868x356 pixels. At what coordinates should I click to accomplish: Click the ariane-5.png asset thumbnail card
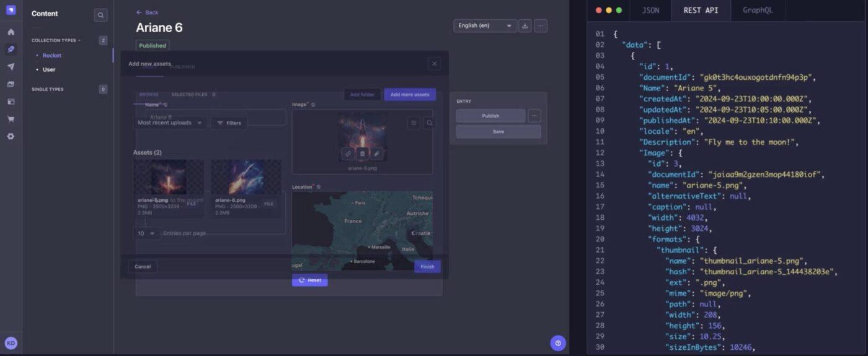click(x=169, y=189)
